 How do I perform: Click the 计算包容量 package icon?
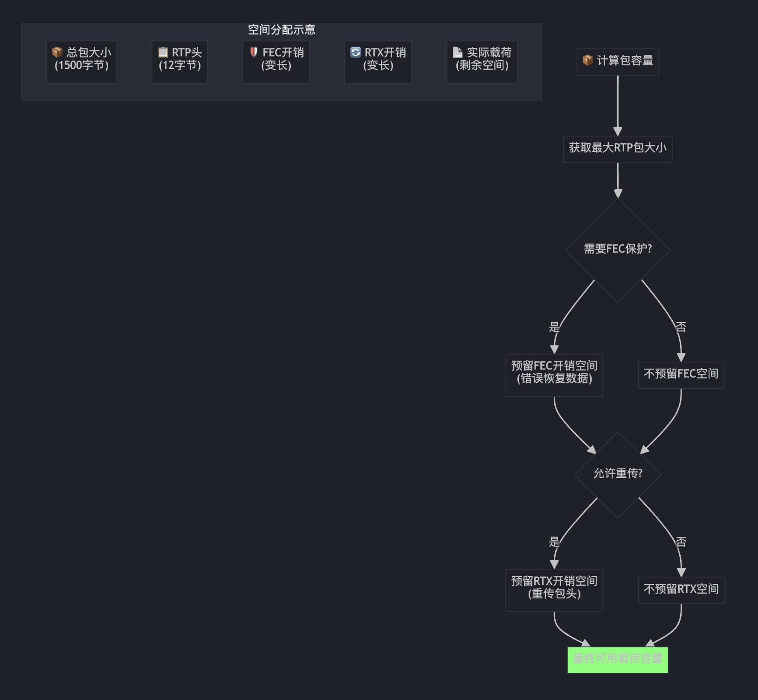(x=587, y=60)
